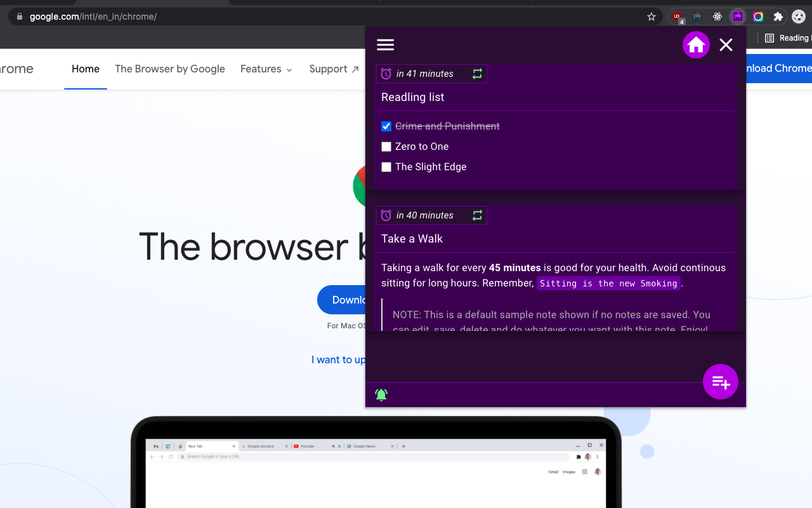Click the 'in 41 minutes' reminder text
The height and width of the screenshot is (508, 812).
425,74
